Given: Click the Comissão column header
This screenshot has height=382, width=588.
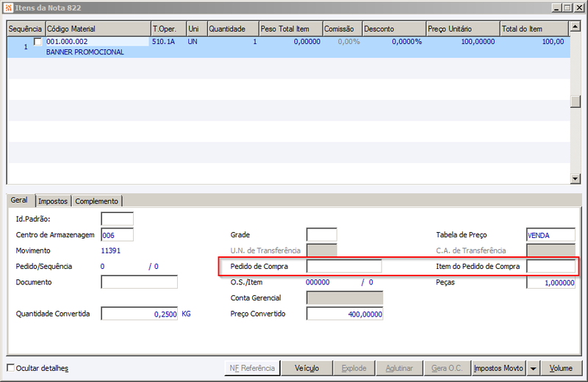Looking at the screenshot, I should (343, 29).
